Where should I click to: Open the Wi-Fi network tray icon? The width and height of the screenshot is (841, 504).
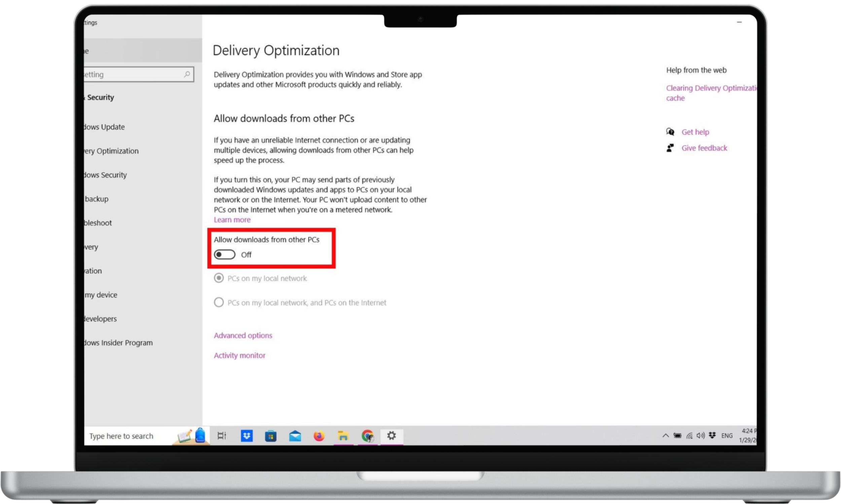(x=689, y=436)
